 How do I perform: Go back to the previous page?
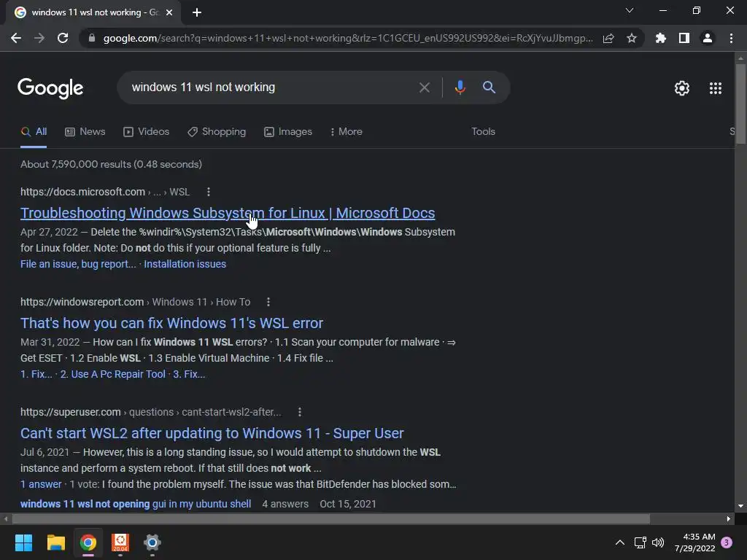point(16,38)
